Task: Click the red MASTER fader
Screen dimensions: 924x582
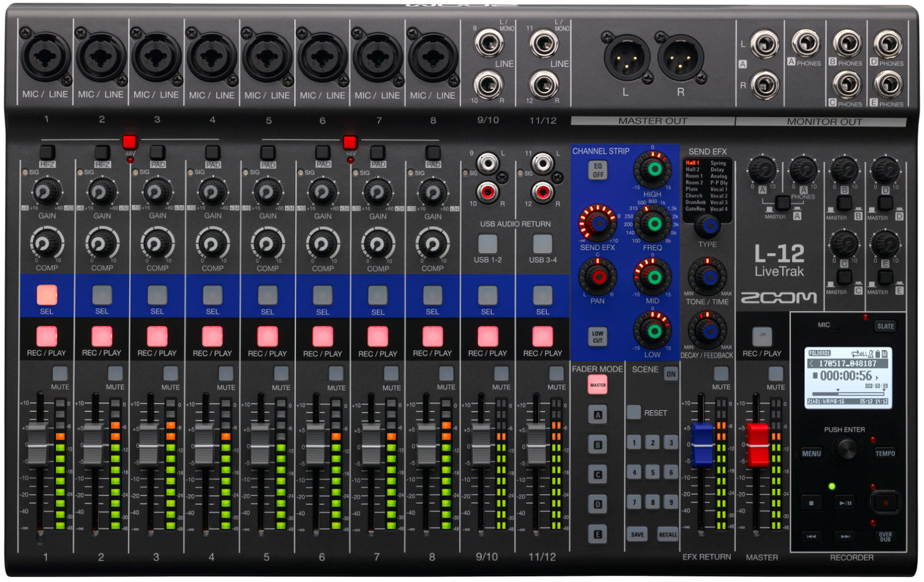Action: (x=758, y=444)
